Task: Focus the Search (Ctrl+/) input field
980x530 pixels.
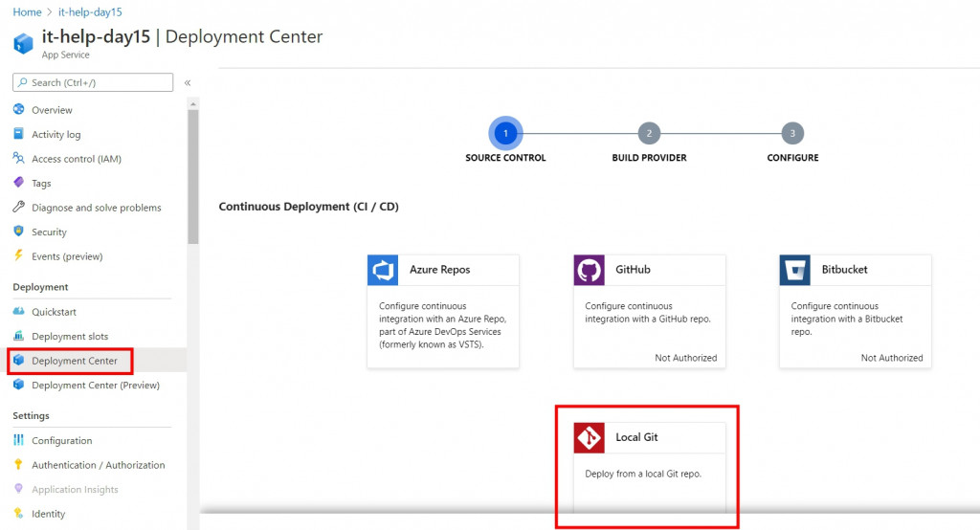Action: 93,82
